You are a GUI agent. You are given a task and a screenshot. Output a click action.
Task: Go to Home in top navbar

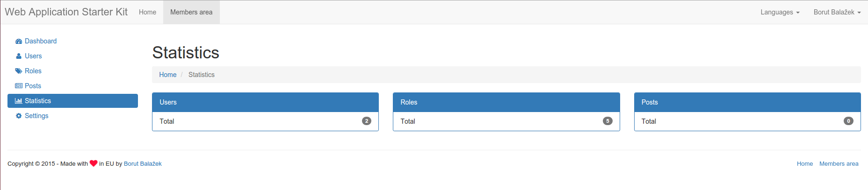(x=147, y=12)
